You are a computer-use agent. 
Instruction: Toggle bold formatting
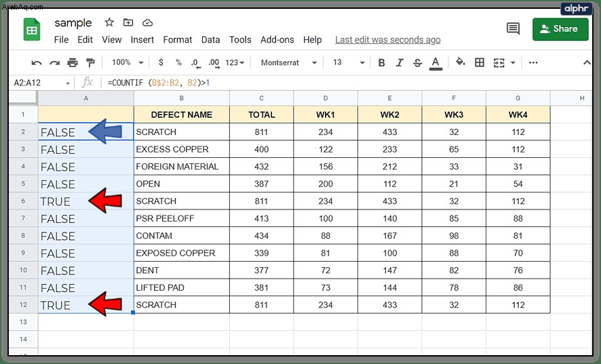click(381, 62)
